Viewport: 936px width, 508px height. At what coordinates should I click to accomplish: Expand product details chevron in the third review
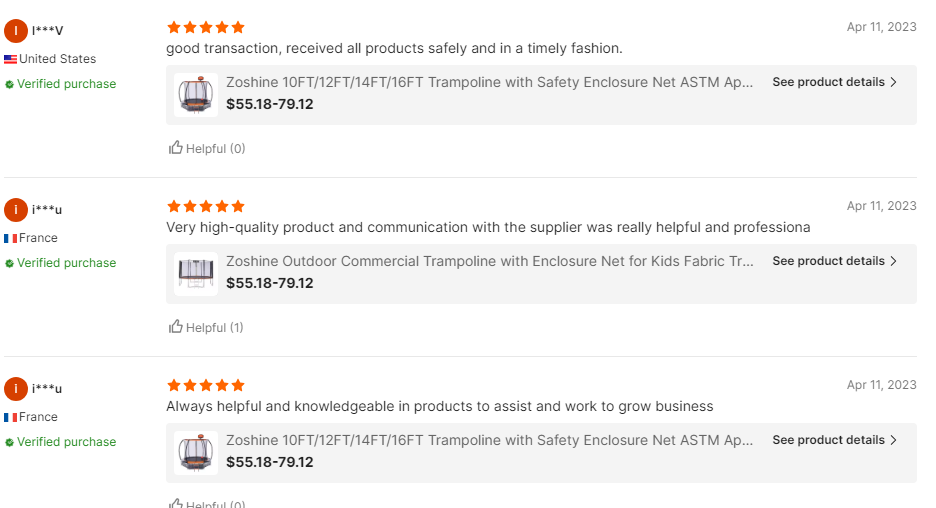click(893, 440)
